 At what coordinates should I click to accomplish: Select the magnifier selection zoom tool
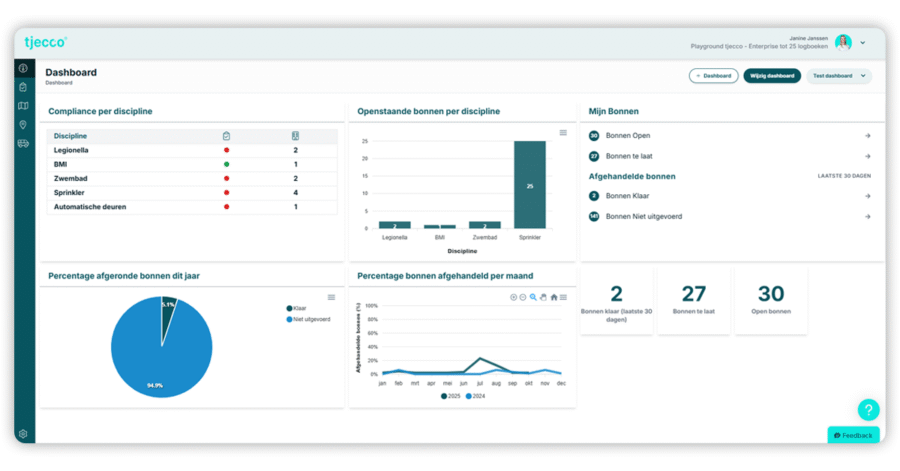(533, 297)
